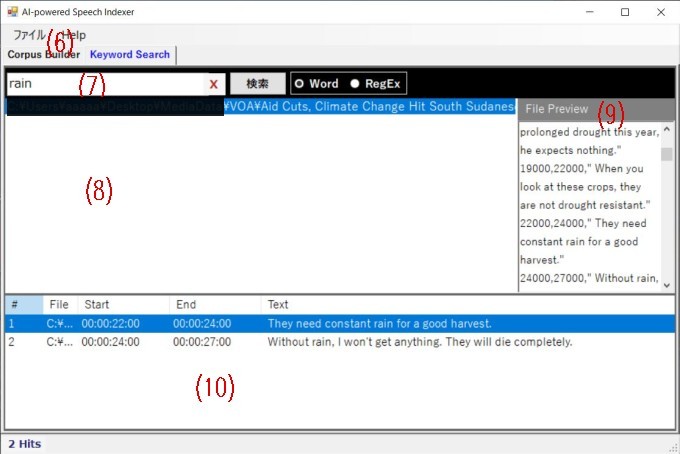Click the File Preview scroll up arrow
The image size is (680, 454).
point(667,130)
